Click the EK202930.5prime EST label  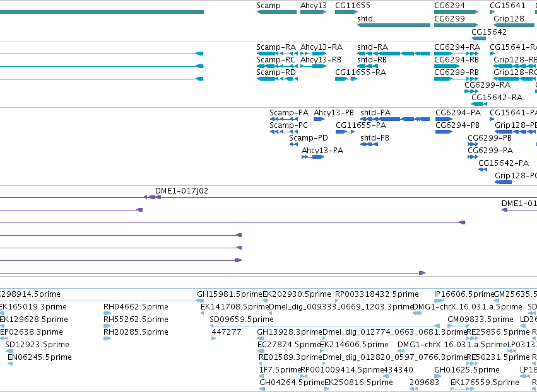tap(297, 294)
